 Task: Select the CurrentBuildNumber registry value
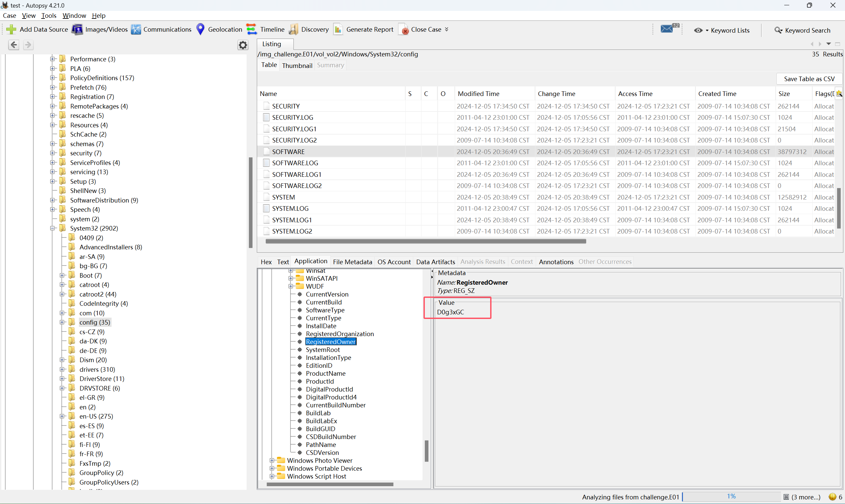coord(335,405)
